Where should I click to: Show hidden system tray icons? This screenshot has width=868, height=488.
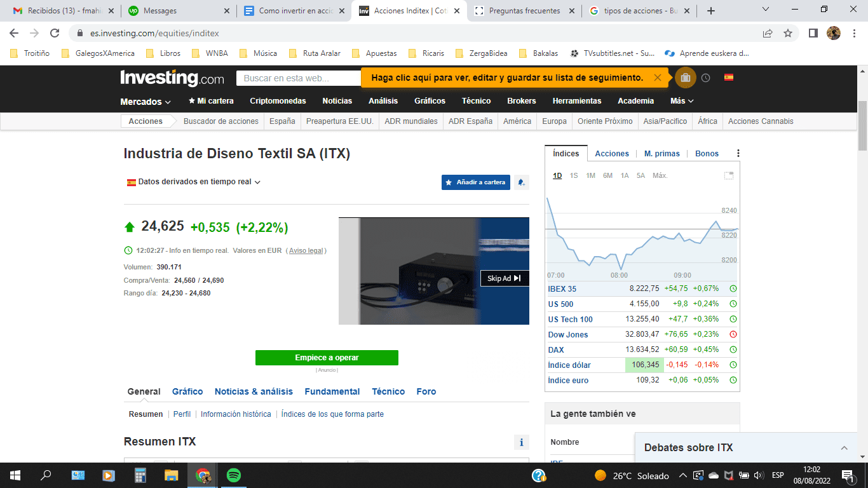click(683, 475)
